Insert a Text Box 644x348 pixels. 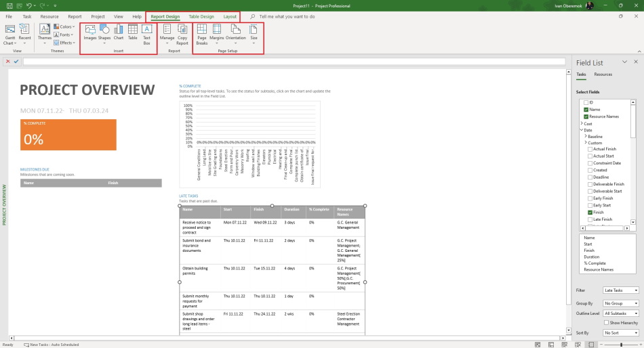pyautogui.click(x=146, y=35)
